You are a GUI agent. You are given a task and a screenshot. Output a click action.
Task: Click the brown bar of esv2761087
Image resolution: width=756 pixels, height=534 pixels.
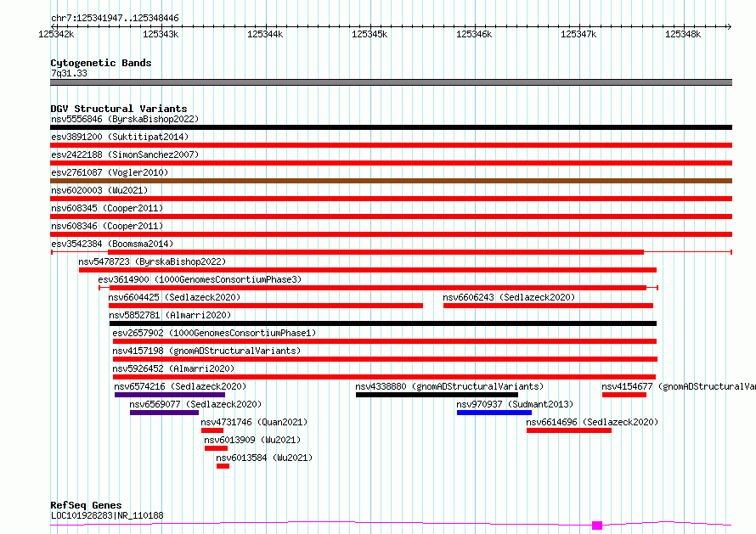(391, 181)
